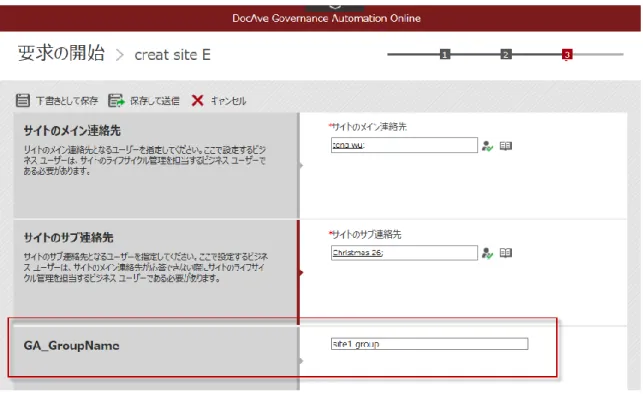Click required label above main contact field
The width and height of the screenshot is (643, 394).
[368, 127]
